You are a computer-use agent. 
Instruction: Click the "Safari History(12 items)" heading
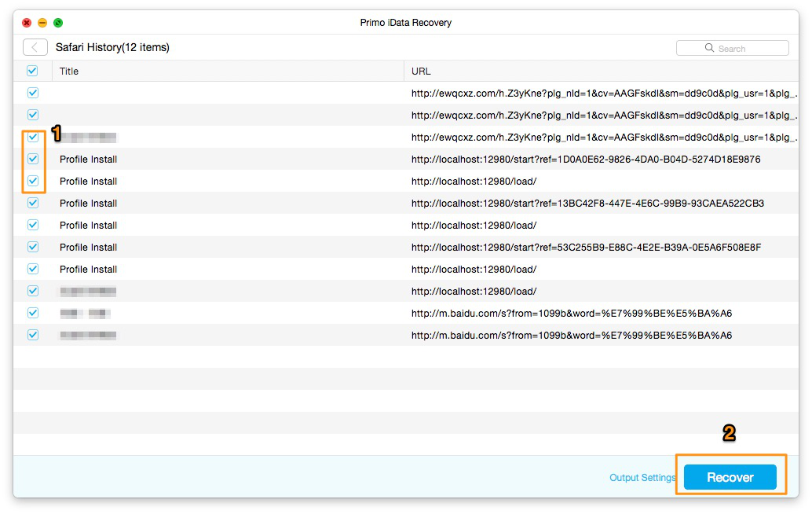point(112,47)
